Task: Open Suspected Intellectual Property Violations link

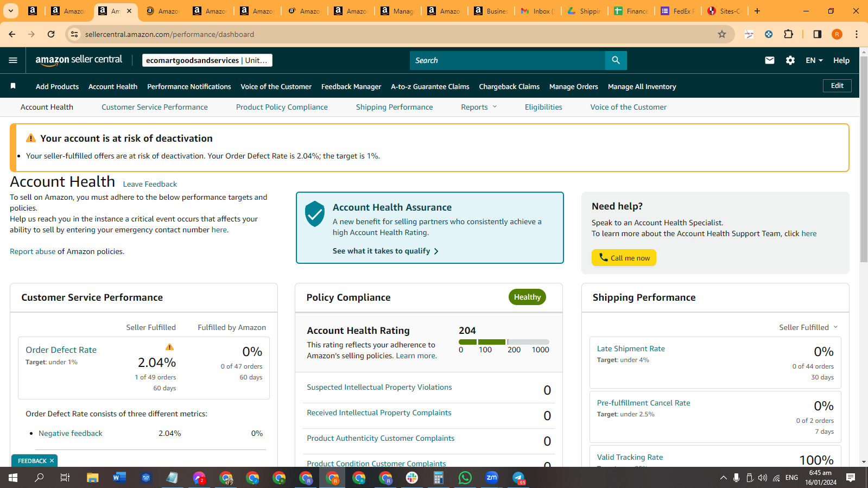Action: 379,387
